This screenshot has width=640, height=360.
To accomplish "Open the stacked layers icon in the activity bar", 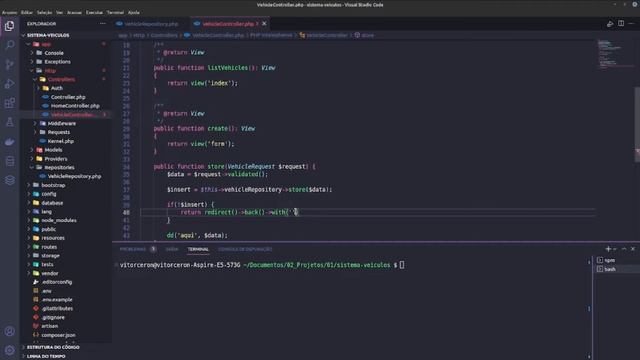I will [9, 180].
